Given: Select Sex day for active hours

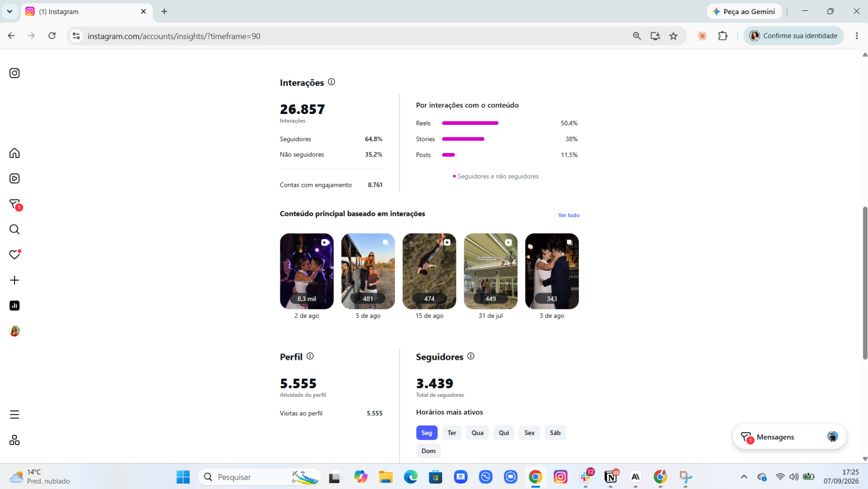Looking at the screenshot, I should (529, 433).
